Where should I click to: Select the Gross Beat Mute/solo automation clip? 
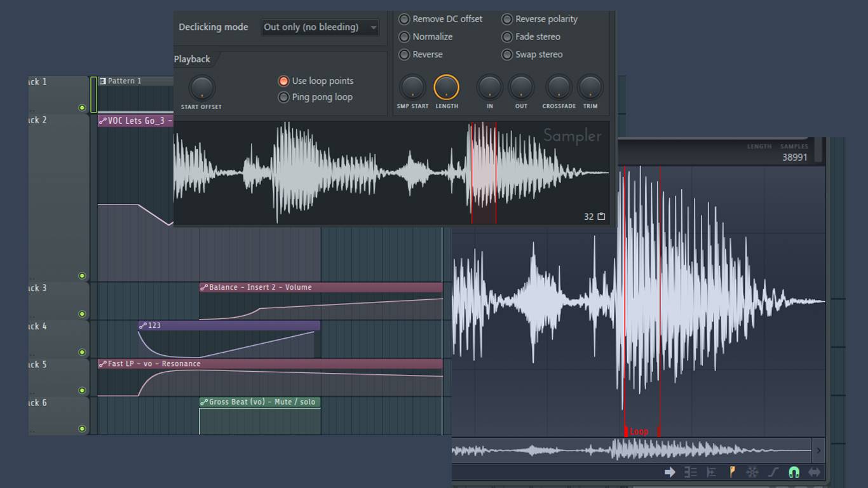(260, 402)
